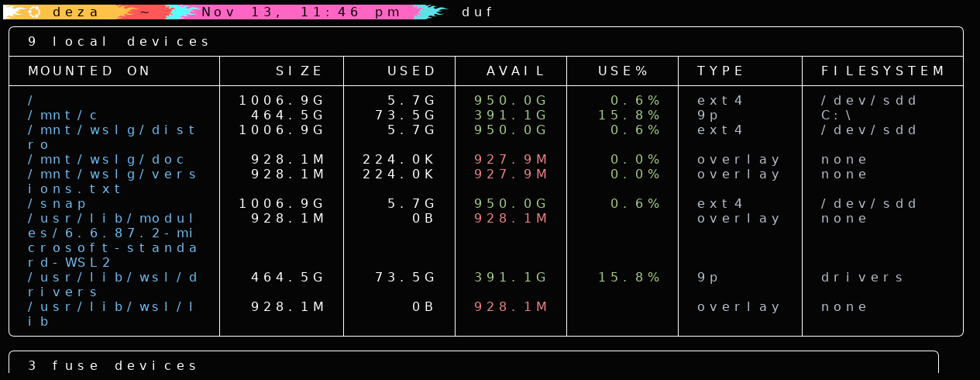Select the /mnt/wslg/doc mount path
This screenshot has width=980, height=380.
107,160
